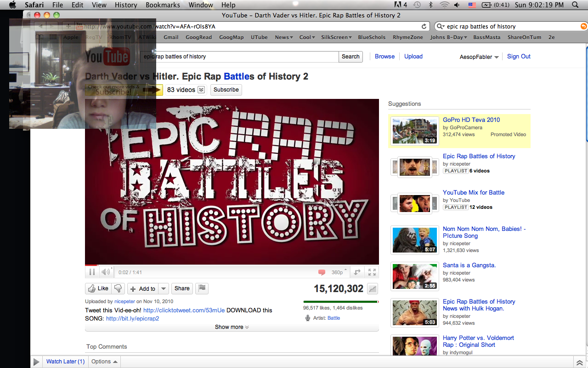The height and width of the screenshot is (368, 588).
Task: Open the Artist: Battle link
Action: 334,318
